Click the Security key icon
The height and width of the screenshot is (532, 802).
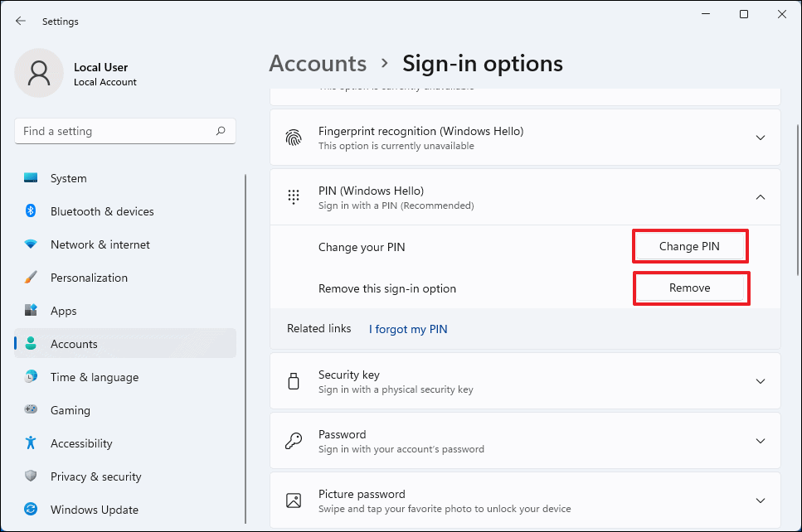pos(294,380)
